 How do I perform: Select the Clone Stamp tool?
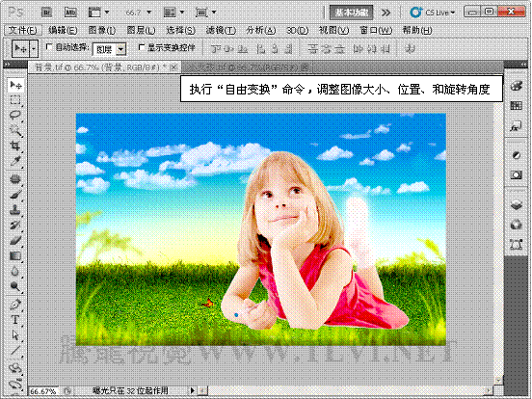(15, 210)
